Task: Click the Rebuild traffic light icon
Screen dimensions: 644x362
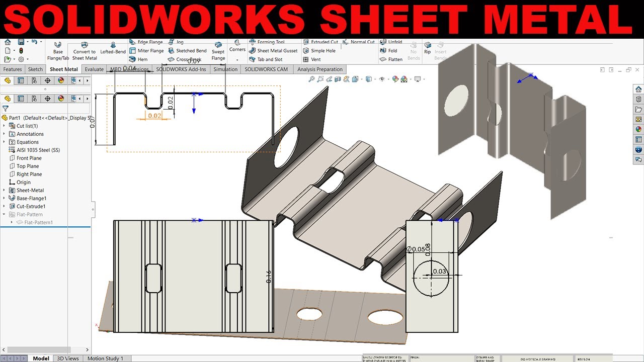Action: (x=21, y=51)
